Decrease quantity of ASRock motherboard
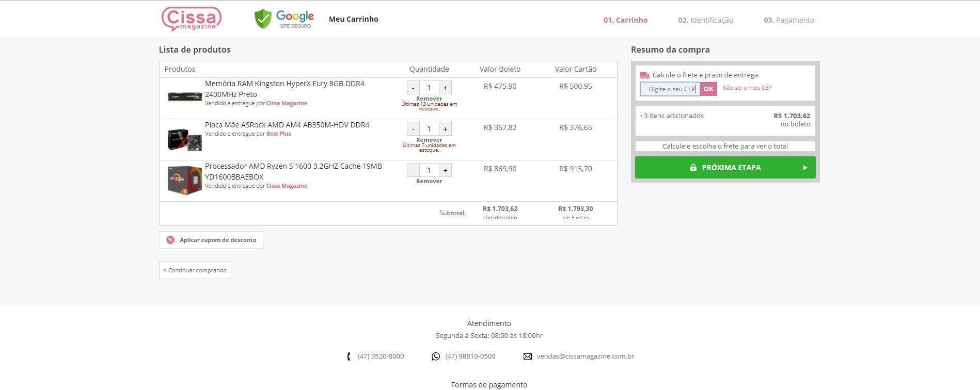This screenshot has height=390, width=980. [x=413, y=129]
